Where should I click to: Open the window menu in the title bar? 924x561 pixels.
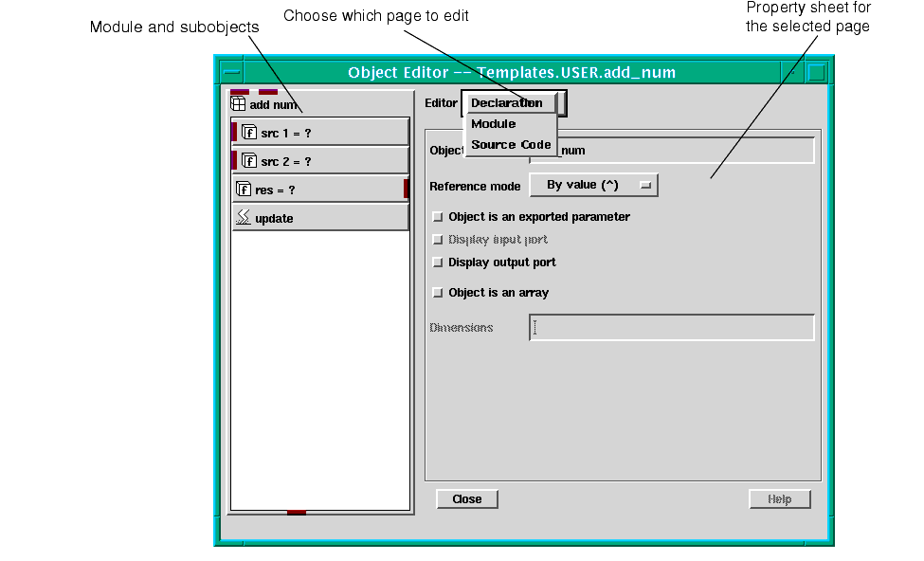coord(231,73)
